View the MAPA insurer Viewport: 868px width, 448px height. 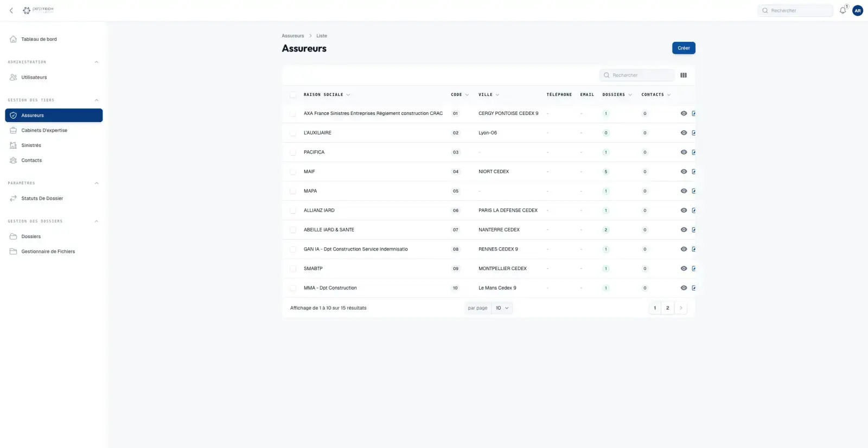click(x=684, y=191)
